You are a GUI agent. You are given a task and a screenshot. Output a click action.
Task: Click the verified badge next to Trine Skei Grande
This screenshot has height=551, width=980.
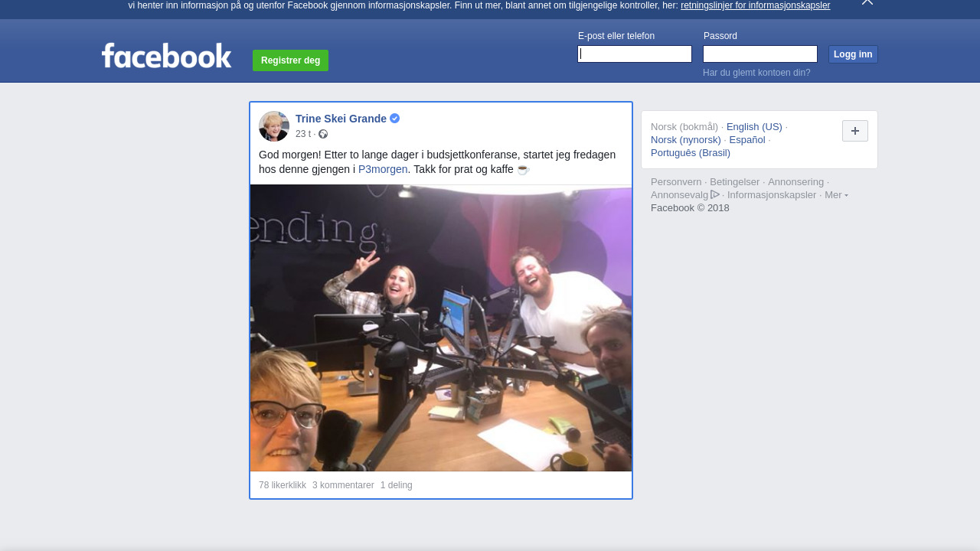[395, 119]
